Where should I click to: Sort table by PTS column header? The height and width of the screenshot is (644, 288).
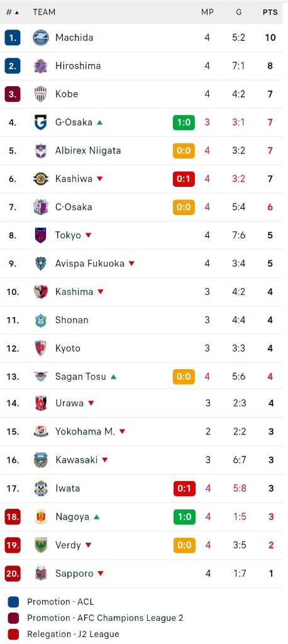270,13
